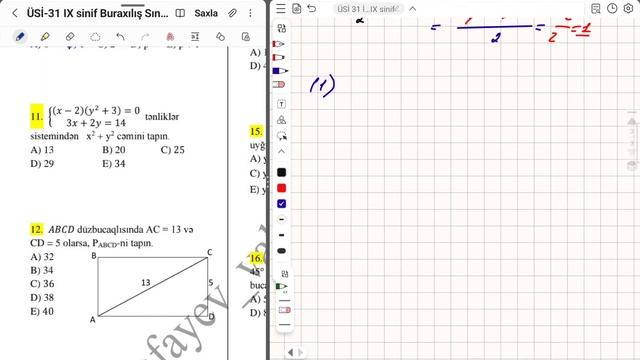Select answer option C) 36 of question 12

[x=42, y=284]
